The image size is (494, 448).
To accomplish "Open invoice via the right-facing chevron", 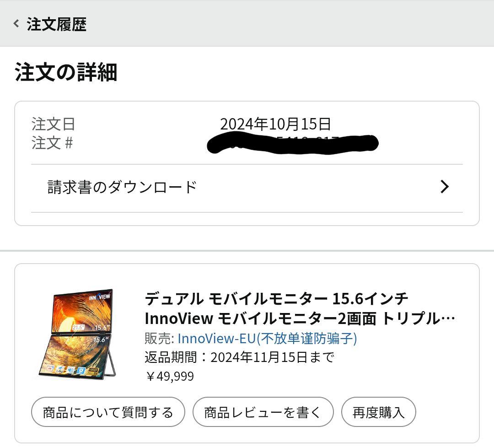I will click(443, 186).
